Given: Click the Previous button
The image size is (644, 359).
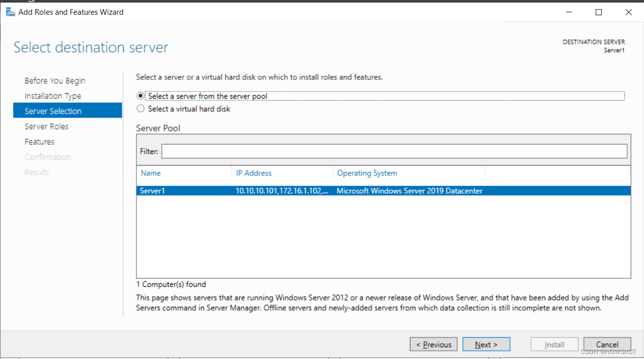Looking at the screenshot, I should tap(433, 344).
